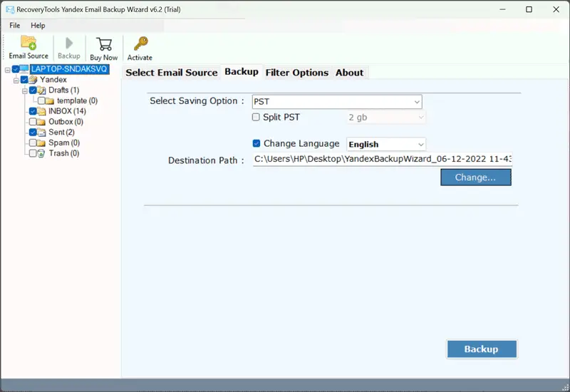This screenshot has width=570, height=392.
Task: Click the Activate key icon
Action: coord(140,43)
